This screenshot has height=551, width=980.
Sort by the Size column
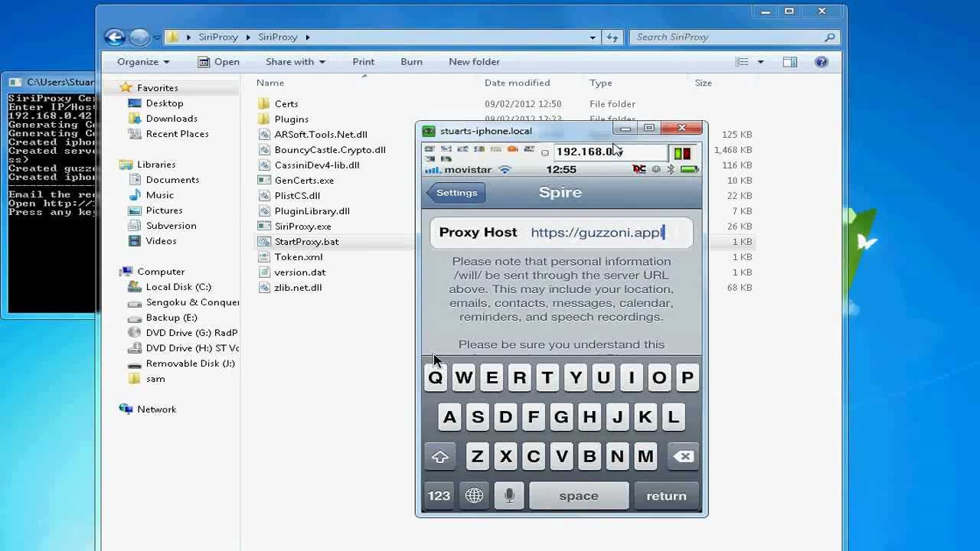703,83
